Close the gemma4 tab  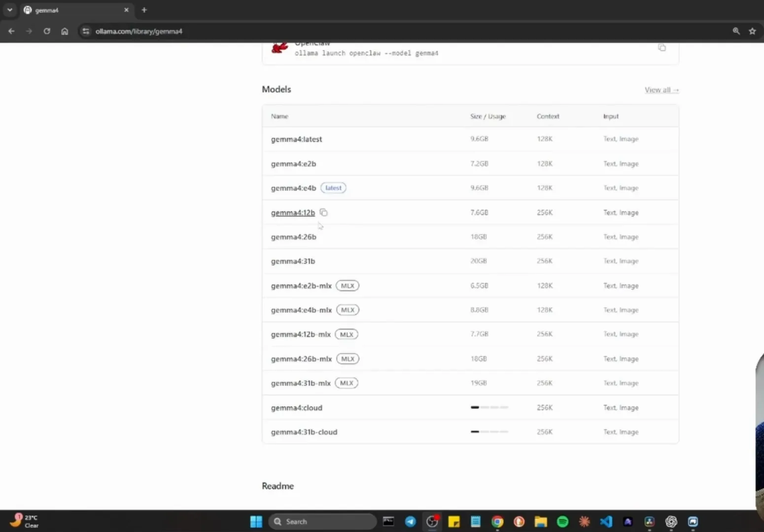(126, 10)
